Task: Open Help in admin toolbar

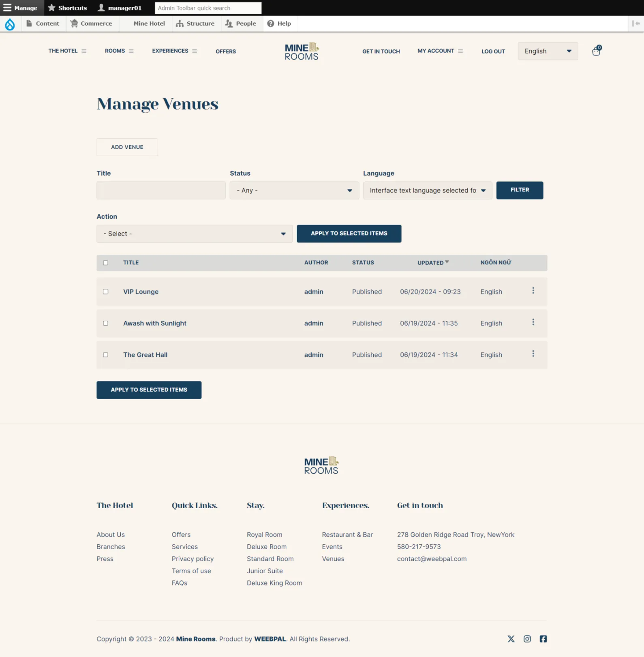Action: click(280, 24)
